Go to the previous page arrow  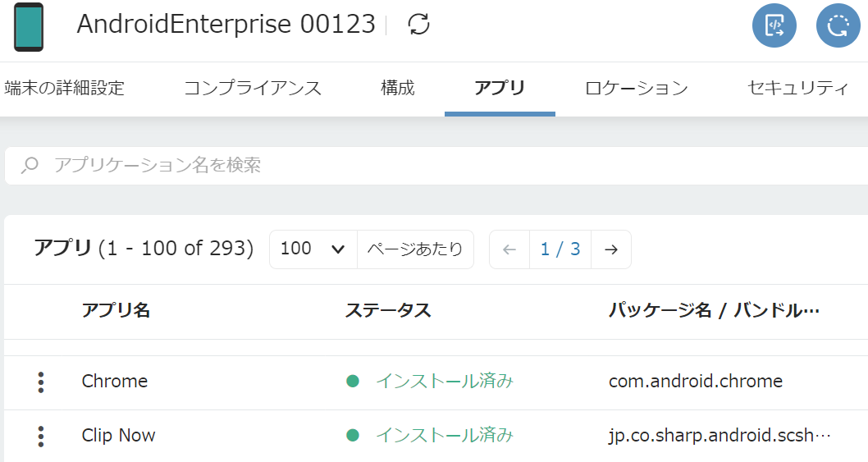[509, 249]
